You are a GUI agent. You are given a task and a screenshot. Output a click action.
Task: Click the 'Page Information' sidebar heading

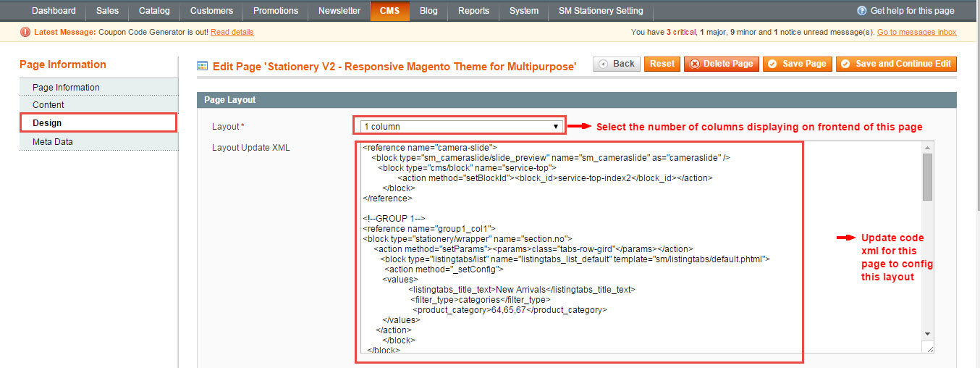63,64
